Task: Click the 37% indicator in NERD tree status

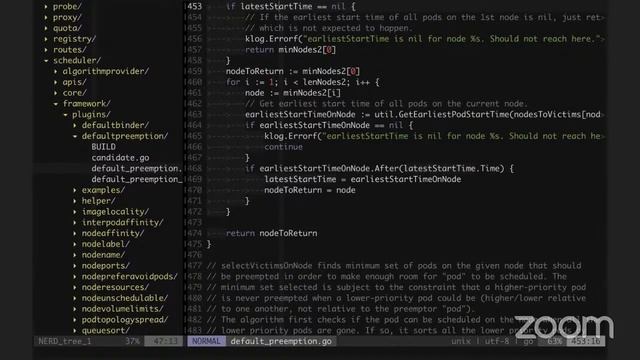Action: pos(132,341)
